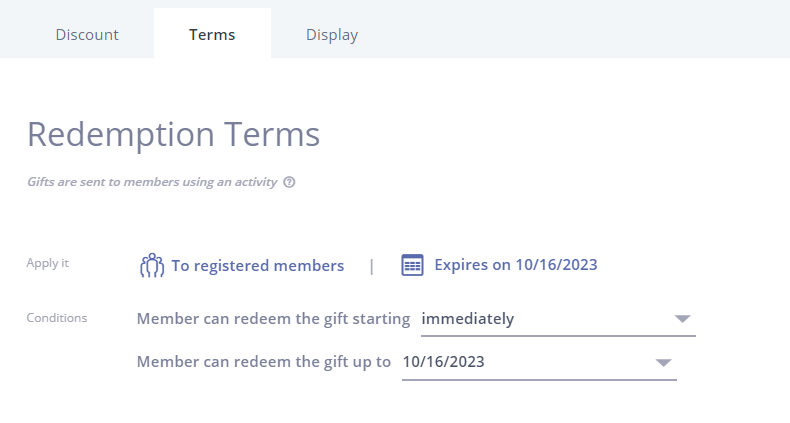Switch to the Discount tab
The height and width of the screenshot is (423, 790).
tap(87, 34)
